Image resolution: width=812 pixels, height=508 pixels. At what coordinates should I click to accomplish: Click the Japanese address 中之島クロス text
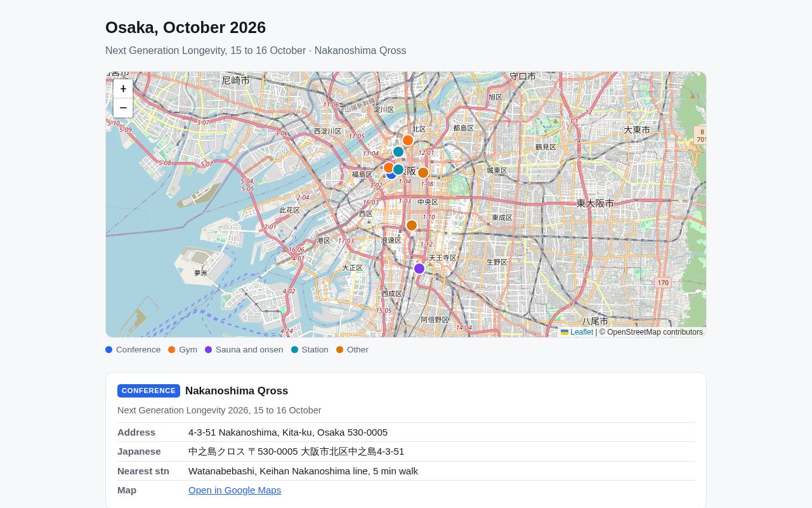tap(296, 451)
